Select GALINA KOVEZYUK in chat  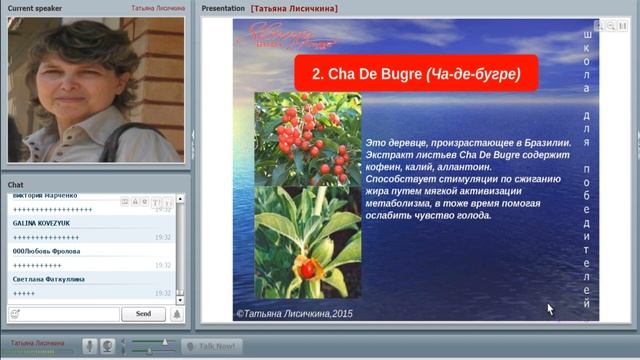pos(41,223)
